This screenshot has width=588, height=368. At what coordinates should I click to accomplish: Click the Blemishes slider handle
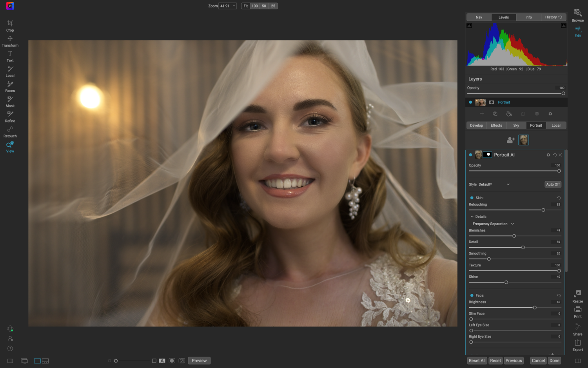[x=514, y=236]
